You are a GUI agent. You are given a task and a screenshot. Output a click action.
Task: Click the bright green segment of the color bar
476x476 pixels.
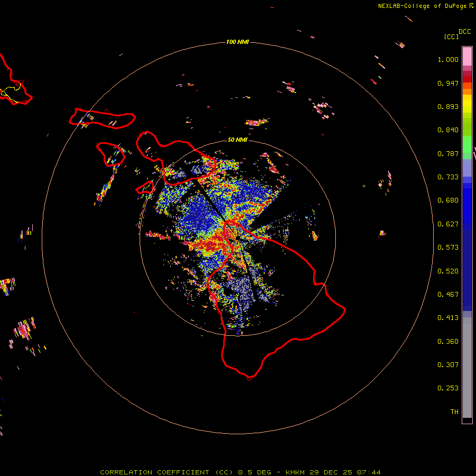[x=467, y=144]
